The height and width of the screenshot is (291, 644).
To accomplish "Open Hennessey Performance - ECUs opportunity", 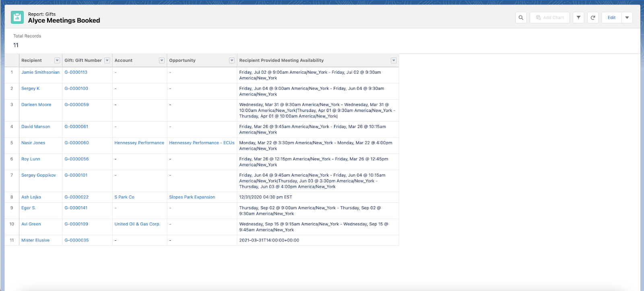I will tap(202, 143).
